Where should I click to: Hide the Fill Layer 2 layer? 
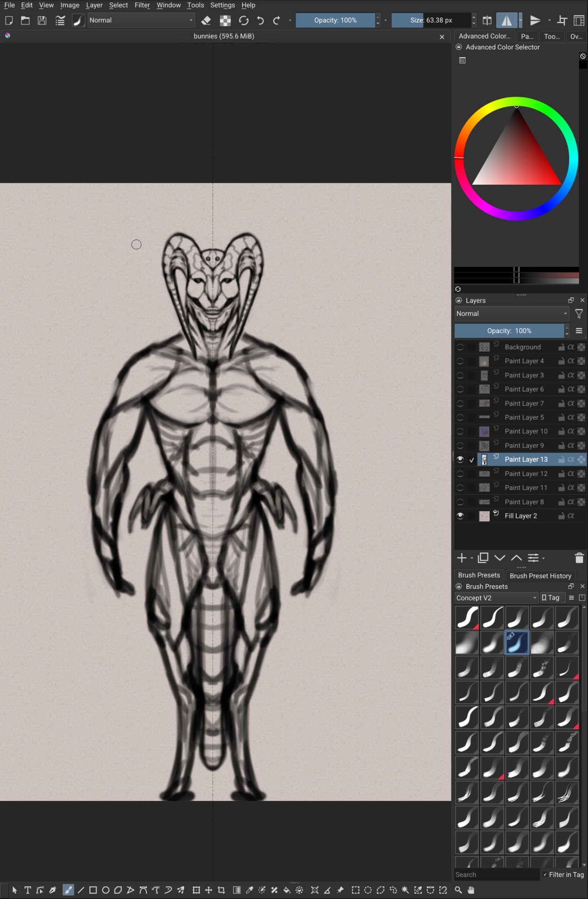tap(460, 516)
